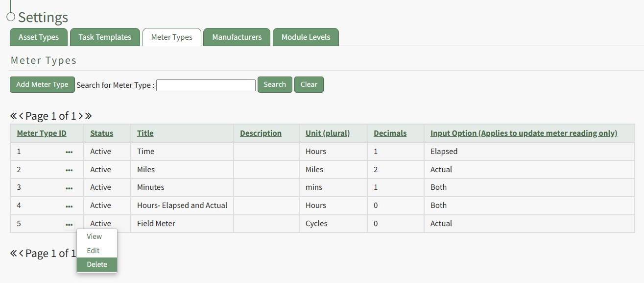Open the actions menu for Meter Type 1
This screenshot has height=283, width=644.
pos(69,152)
